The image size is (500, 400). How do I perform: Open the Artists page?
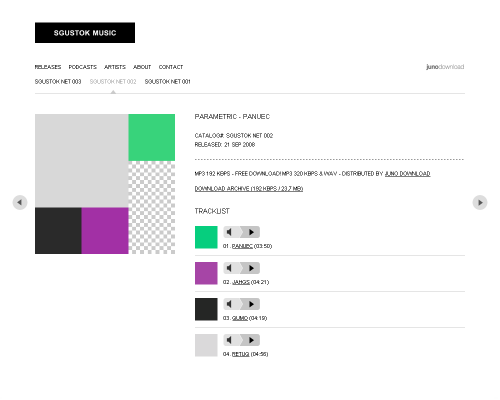[115, 67]
